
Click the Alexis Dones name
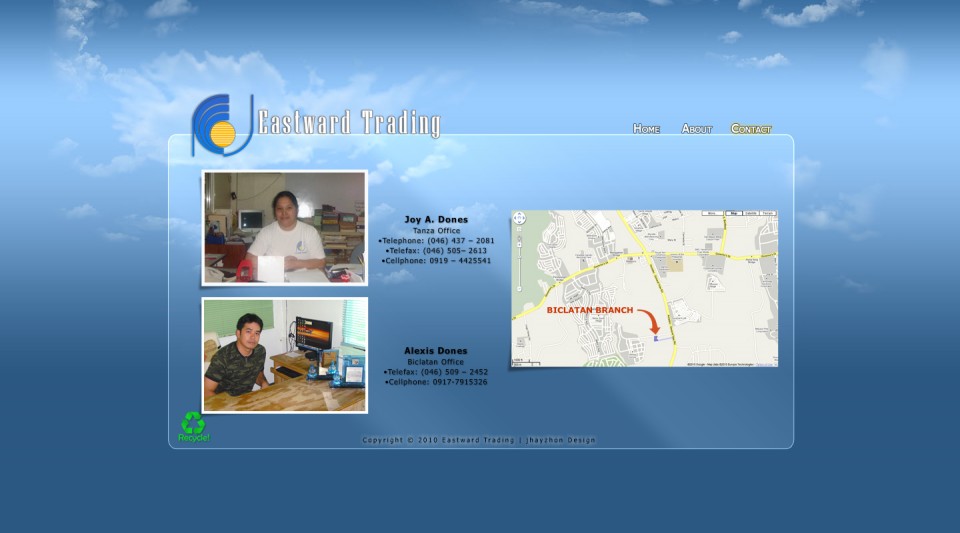coord(435,351)
